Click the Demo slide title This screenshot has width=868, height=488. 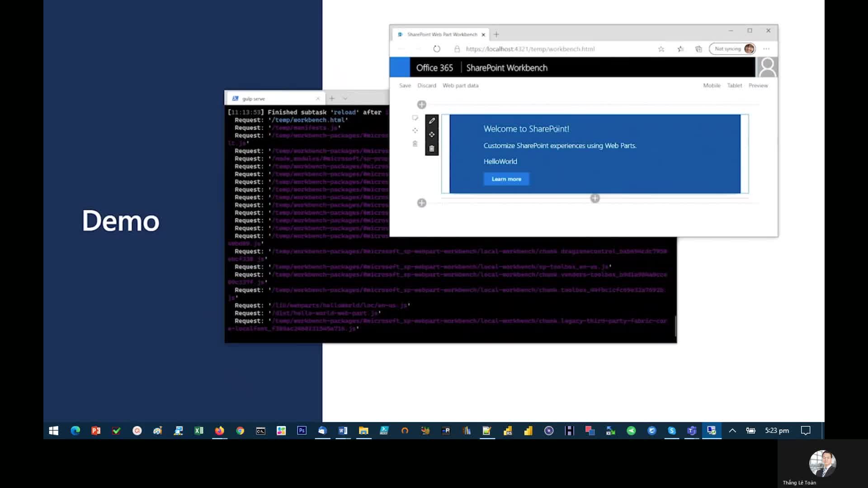tap(121, 221)
